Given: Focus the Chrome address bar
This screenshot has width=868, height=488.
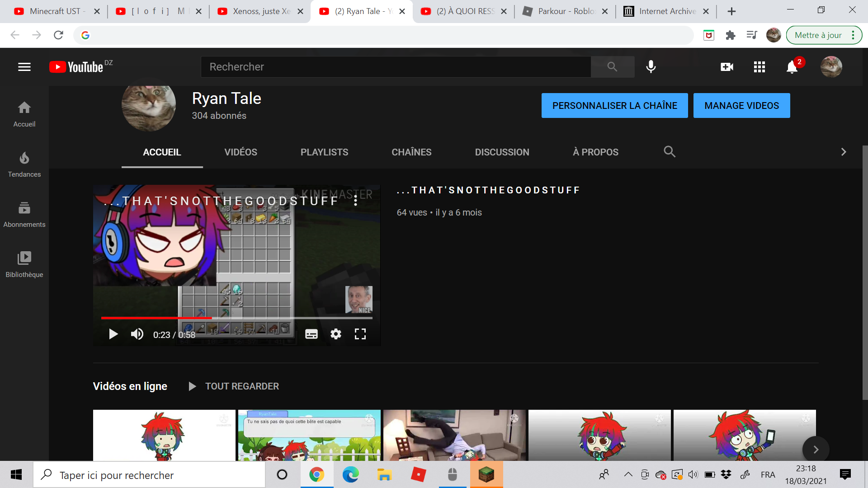Looking at the screenshot, I should 383,35.
